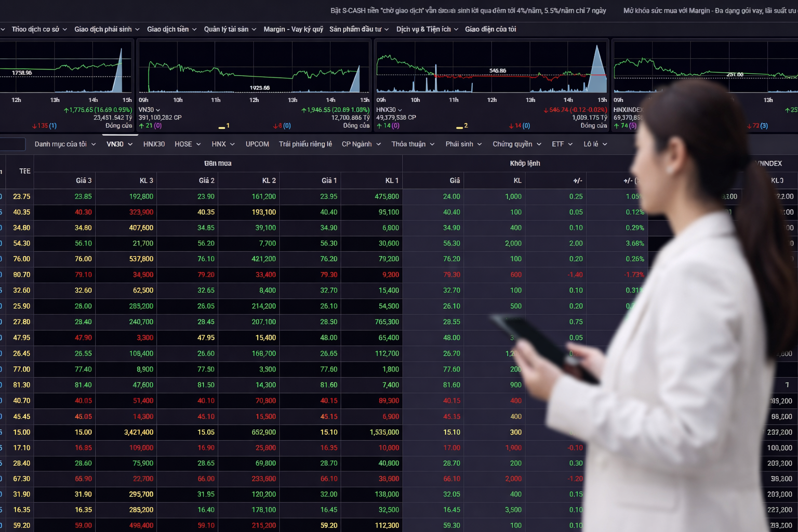The height and width of the screenshot is (532, 798).
Task: Click the VN30 intraday chart thumbnail
Action: (254, 68)
